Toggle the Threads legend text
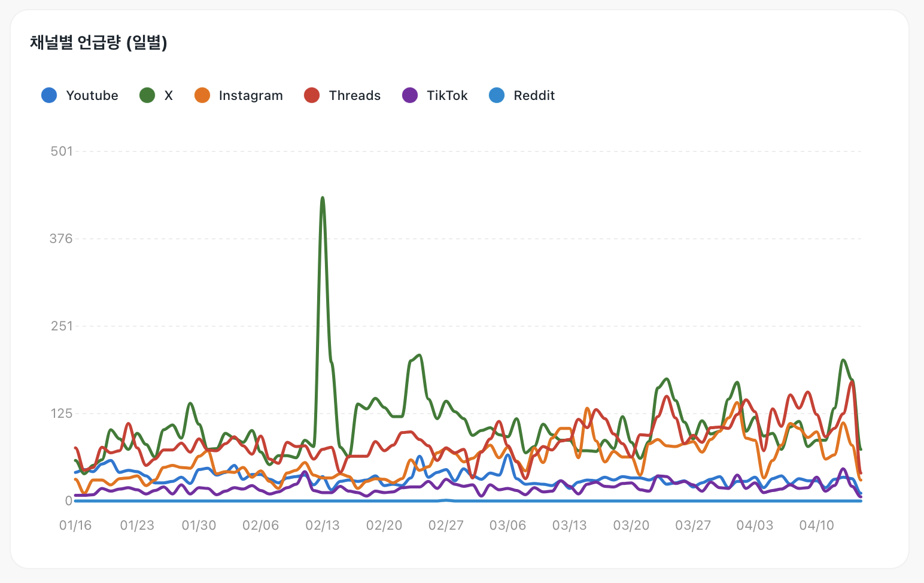The image size is (924, 583). point(355,96)
